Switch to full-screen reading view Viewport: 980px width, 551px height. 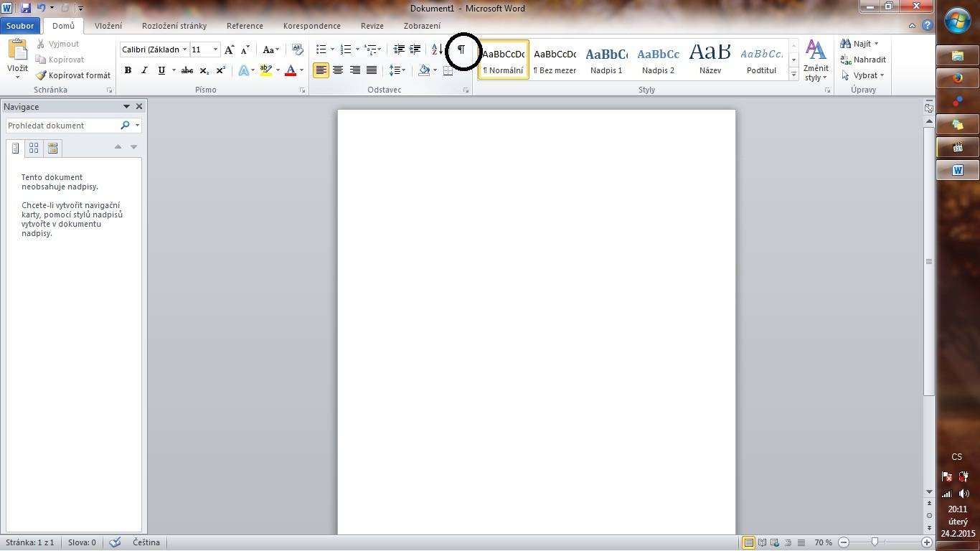coord(762,543)
